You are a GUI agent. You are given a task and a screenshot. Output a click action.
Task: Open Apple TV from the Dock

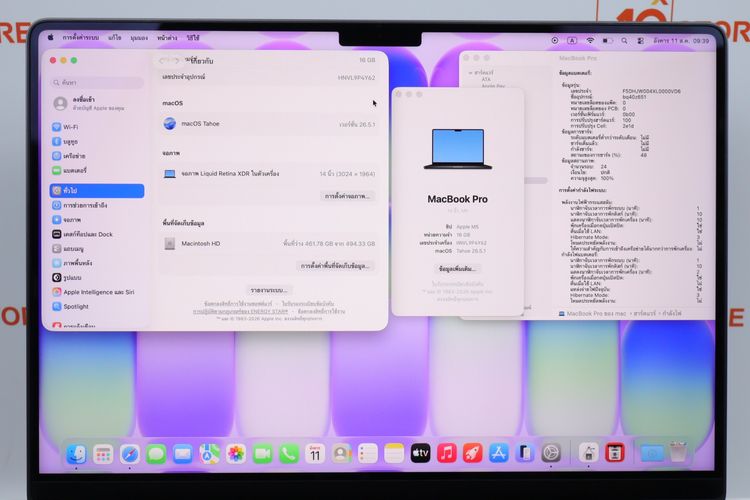420,454
